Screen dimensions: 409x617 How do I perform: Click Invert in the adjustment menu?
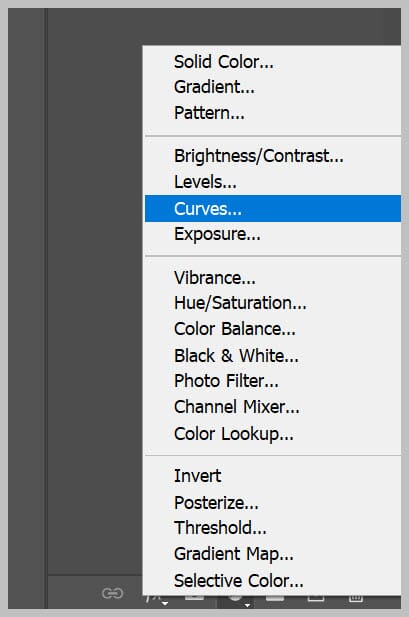click(x=272, y=476)
